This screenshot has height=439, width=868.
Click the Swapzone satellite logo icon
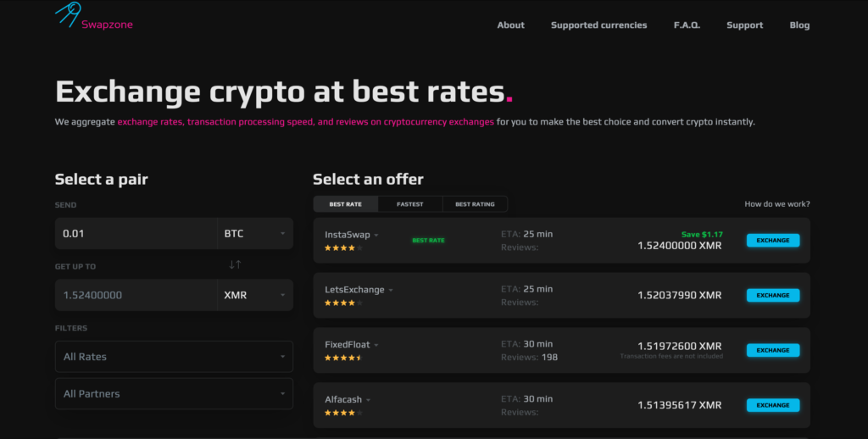click(68, 14)
